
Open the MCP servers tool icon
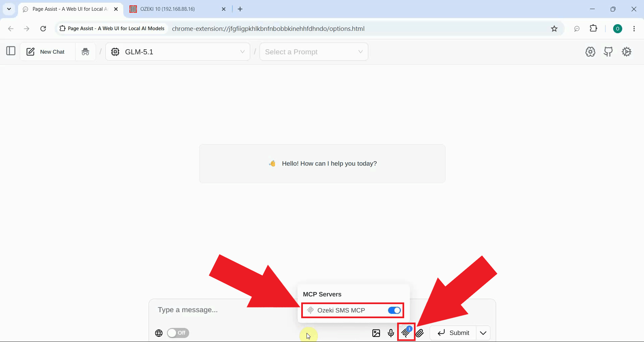[406, 332]
